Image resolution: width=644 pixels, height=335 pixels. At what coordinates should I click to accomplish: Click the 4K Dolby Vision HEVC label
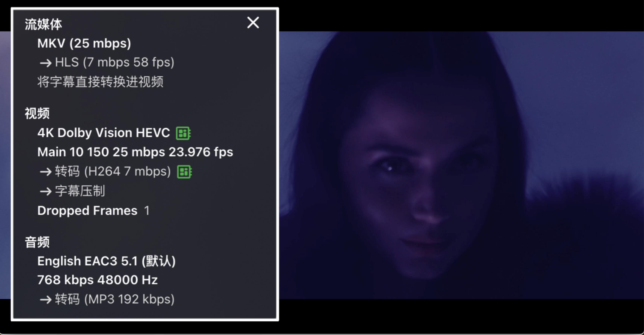point(103,133)
